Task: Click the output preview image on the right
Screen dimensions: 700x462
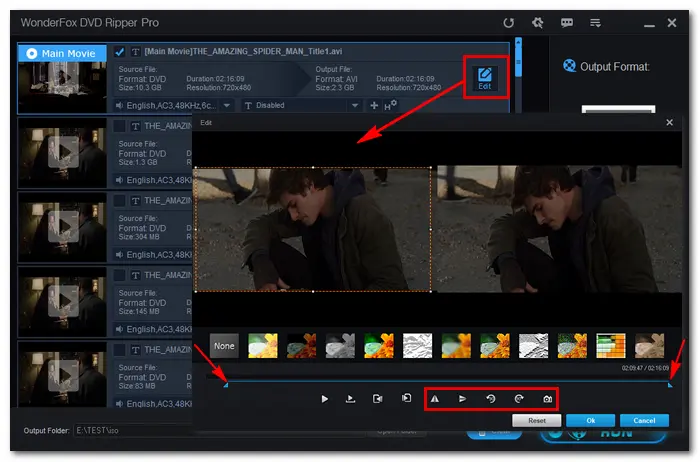Action: tap(559, 229)
